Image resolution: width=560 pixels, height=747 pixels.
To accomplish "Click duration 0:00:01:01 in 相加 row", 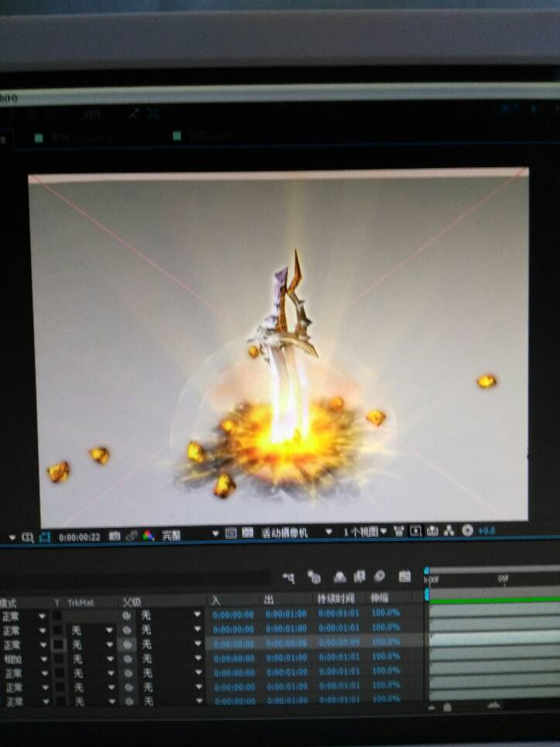I will [x=339, y=657].
